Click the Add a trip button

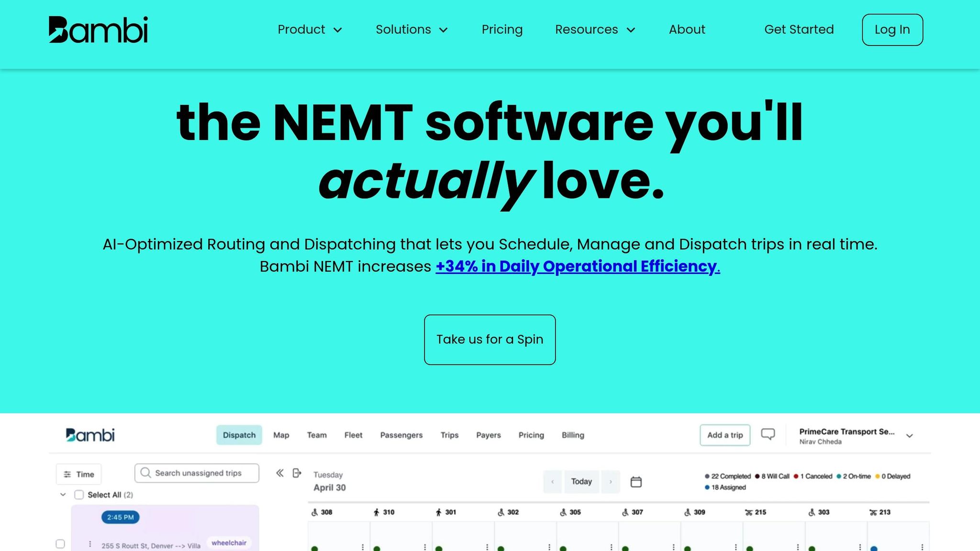[x=725, y=435]
